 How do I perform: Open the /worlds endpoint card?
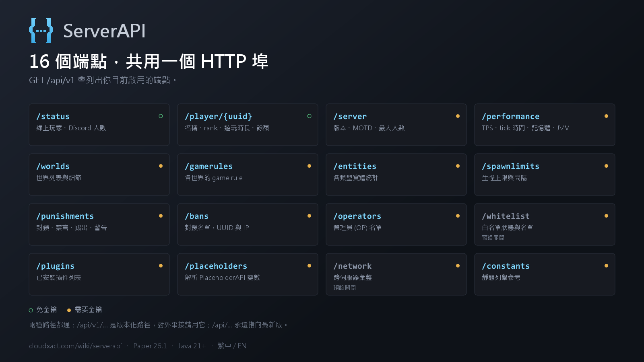pyautogui.click(x=99, y=175)
